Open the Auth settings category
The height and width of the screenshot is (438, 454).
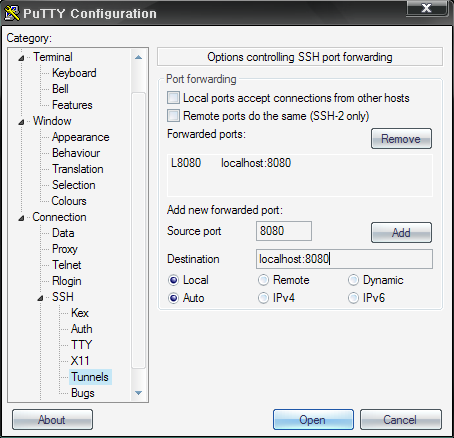pyautogui.click(x=82, y=329)
